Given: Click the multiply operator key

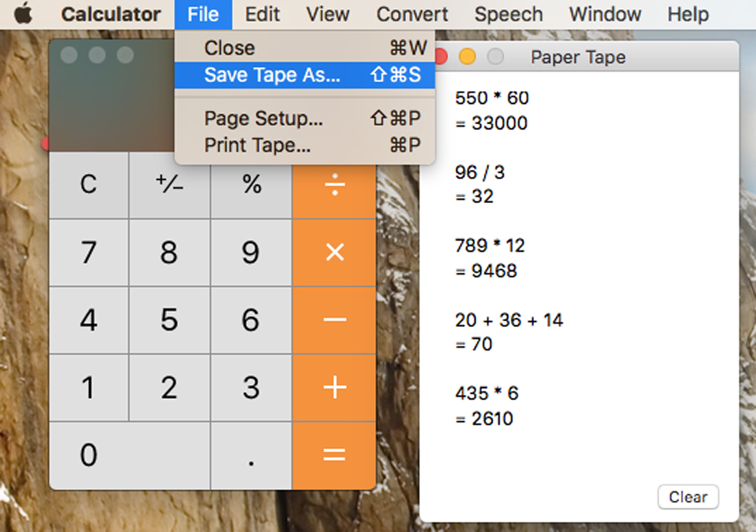Looking at the screenshot, I should [334, 252].
